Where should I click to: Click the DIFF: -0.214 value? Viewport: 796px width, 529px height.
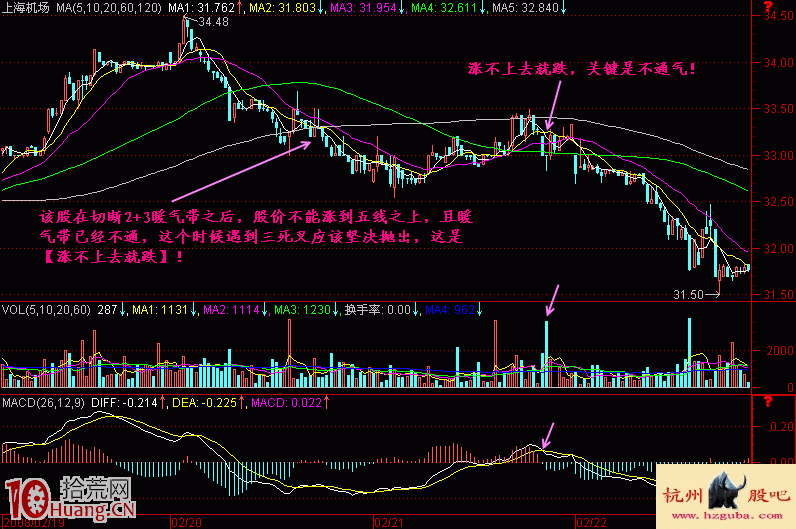pyautogui.click(x=124, y=403)
